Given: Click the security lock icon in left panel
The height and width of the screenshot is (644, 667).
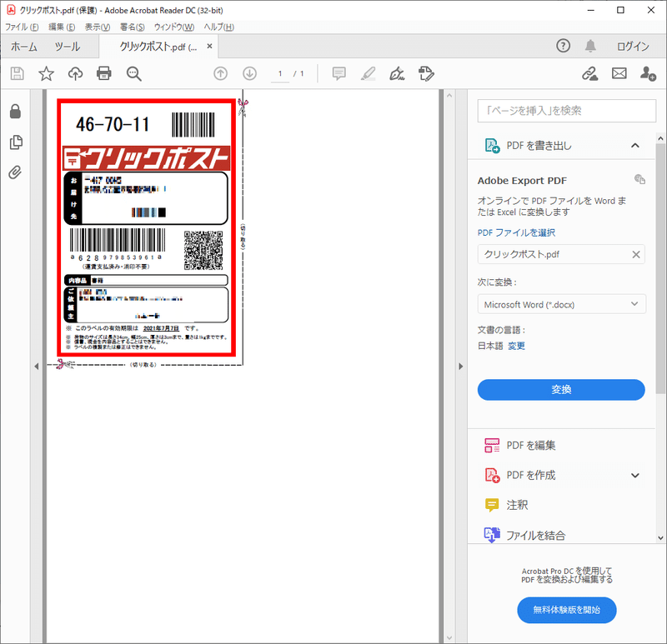Looking at the screenshot, I should tap(15, 112).
